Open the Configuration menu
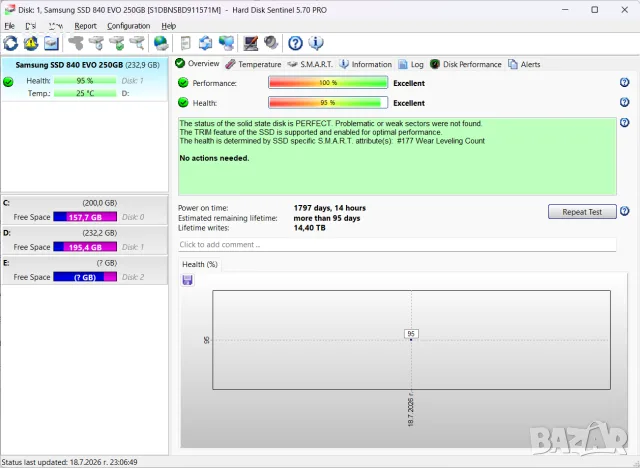Screen dimensions: 640x468 tap(129, 26)
